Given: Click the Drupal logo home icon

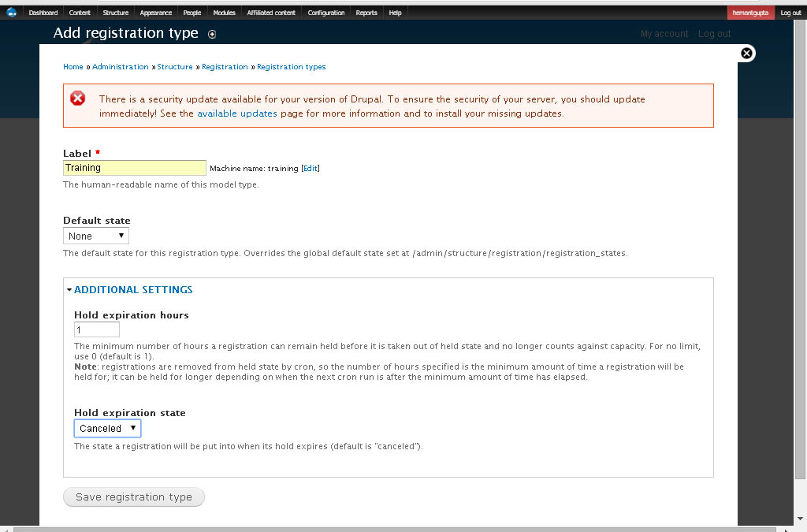Looking at the screenshot, I should (11, 13).
